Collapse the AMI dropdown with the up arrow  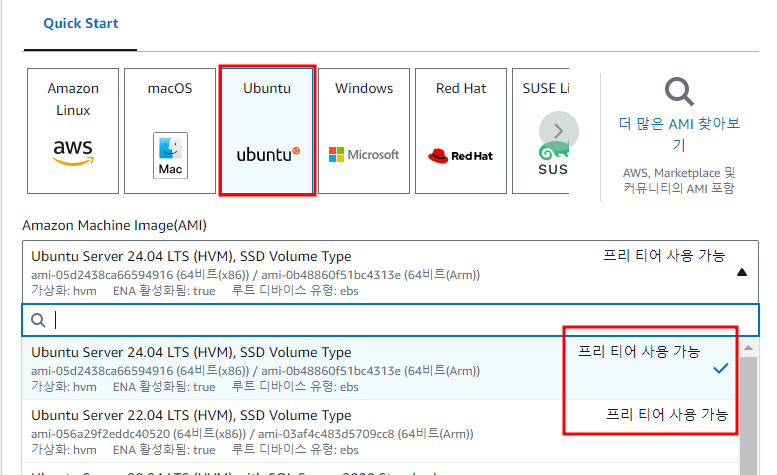tap(742, 272)
